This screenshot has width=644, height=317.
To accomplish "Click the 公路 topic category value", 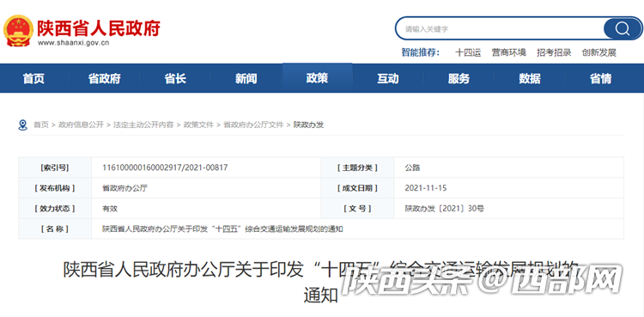I will coord(412,168).
